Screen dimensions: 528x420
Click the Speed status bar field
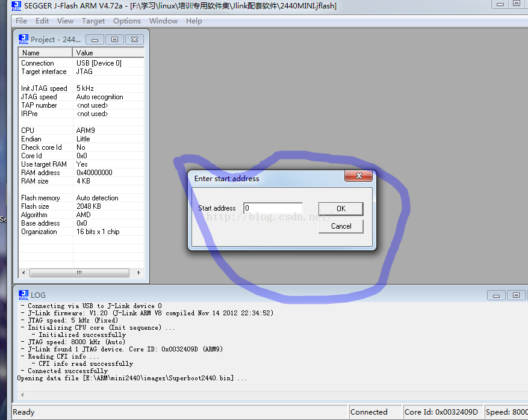506,412
